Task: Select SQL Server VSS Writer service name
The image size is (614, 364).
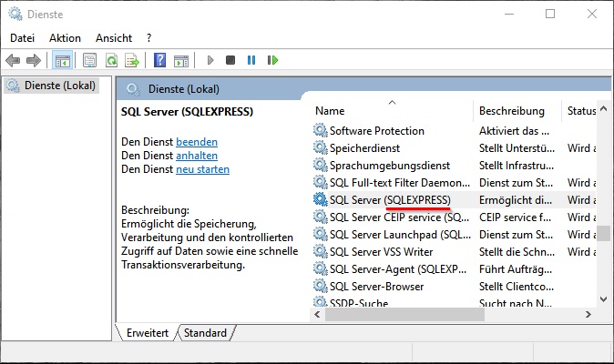Action: [x=381, y=251]
